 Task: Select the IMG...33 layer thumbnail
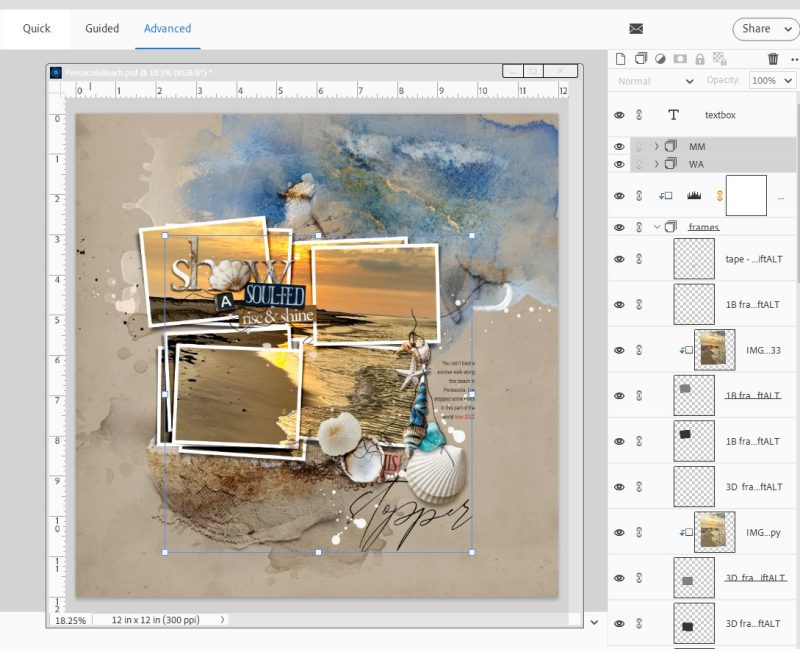pos(714,350)
